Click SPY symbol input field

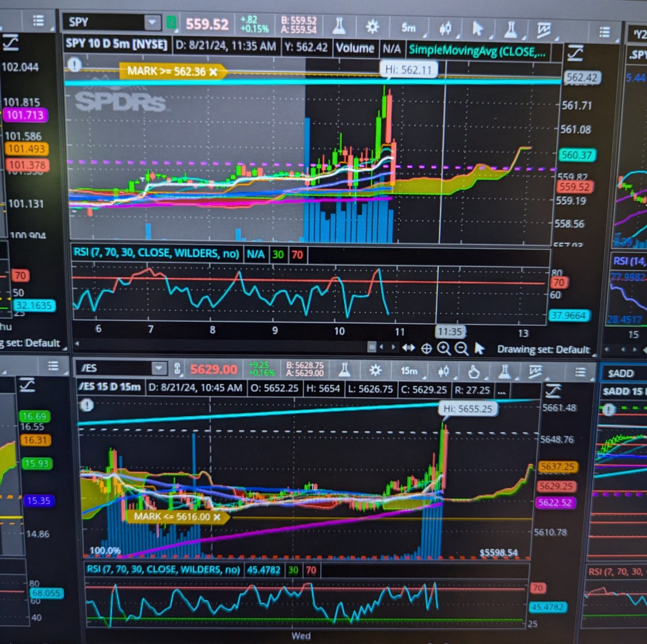click(x=104, y=22)
